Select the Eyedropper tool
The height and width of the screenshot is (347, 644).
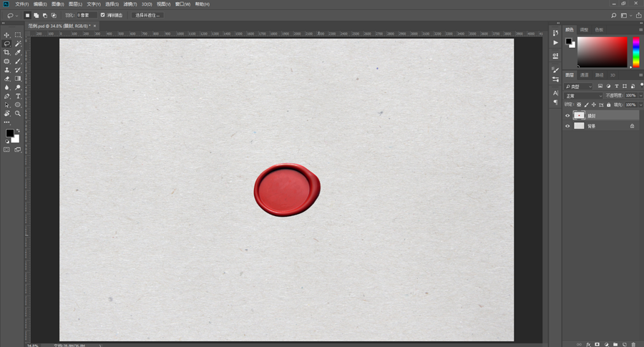point(18,52)
